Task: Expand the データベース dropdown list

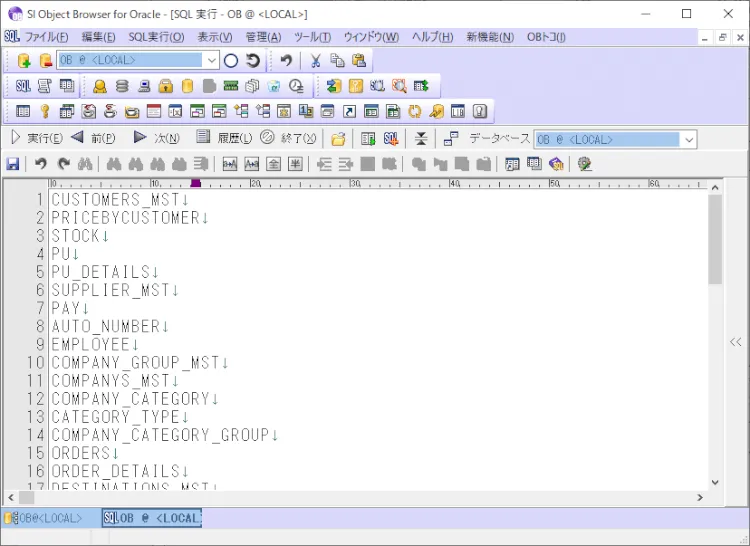Action: click(688, 140)
